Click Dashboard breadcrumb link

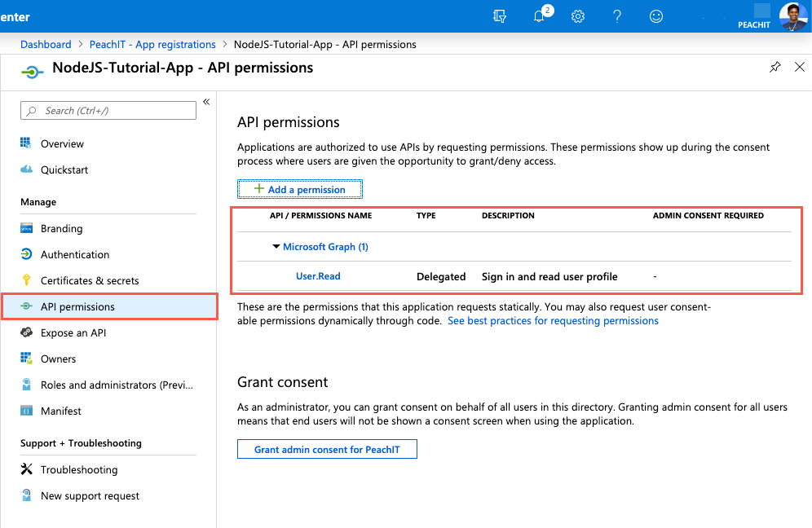pyautogui.click(x=46, y=45)
